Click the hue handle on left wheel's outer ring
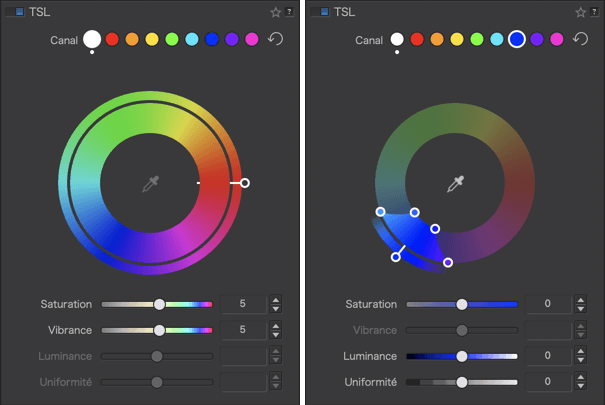 pyautogui.click(x=245, y=183)
